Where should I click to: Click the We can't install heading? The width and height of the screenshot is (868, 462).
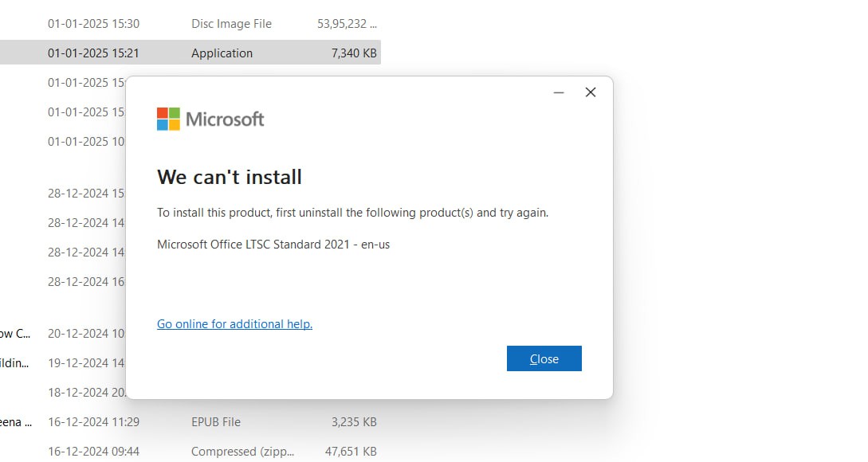230,177
